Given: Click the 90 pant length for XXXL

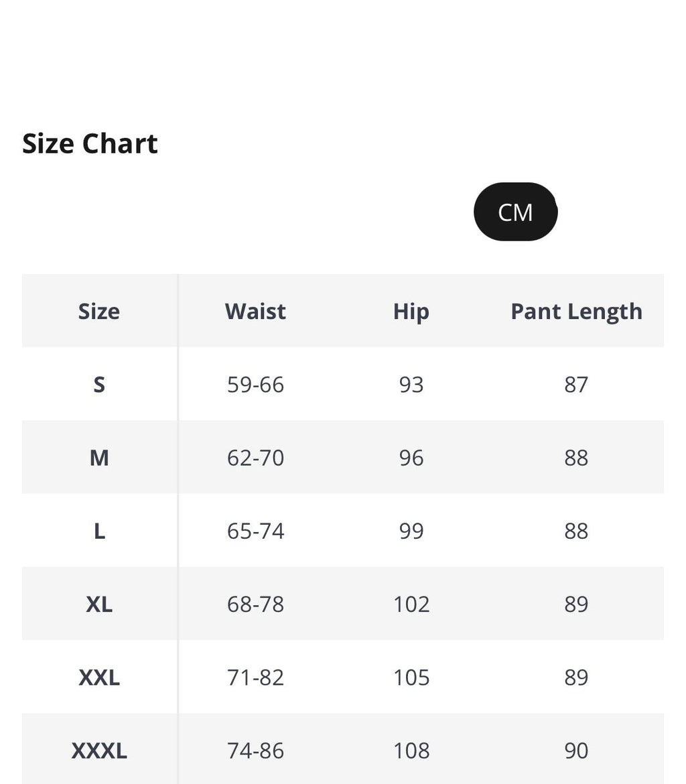Looking at the screenshot, I should tap(576, 749).
